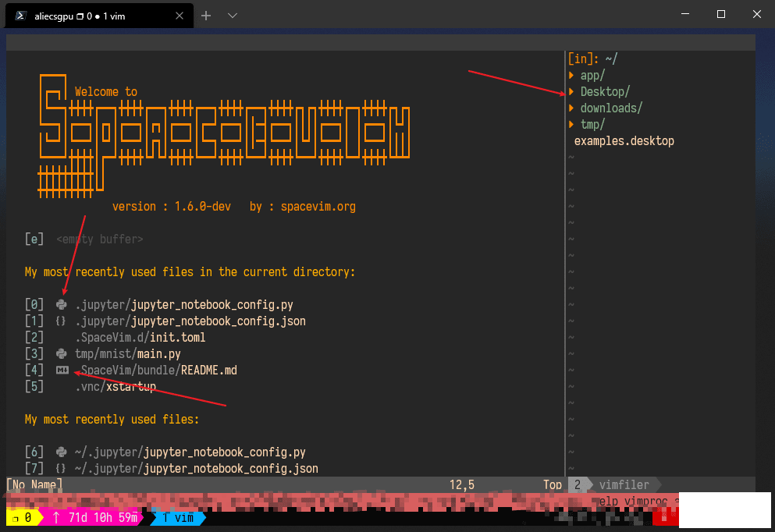Open entry [7] ~/.jupyter/jupyter_notebook_config.json
The height and width of the screenshot is (532, 775).
pyautogui.click(x=172, y=468)
